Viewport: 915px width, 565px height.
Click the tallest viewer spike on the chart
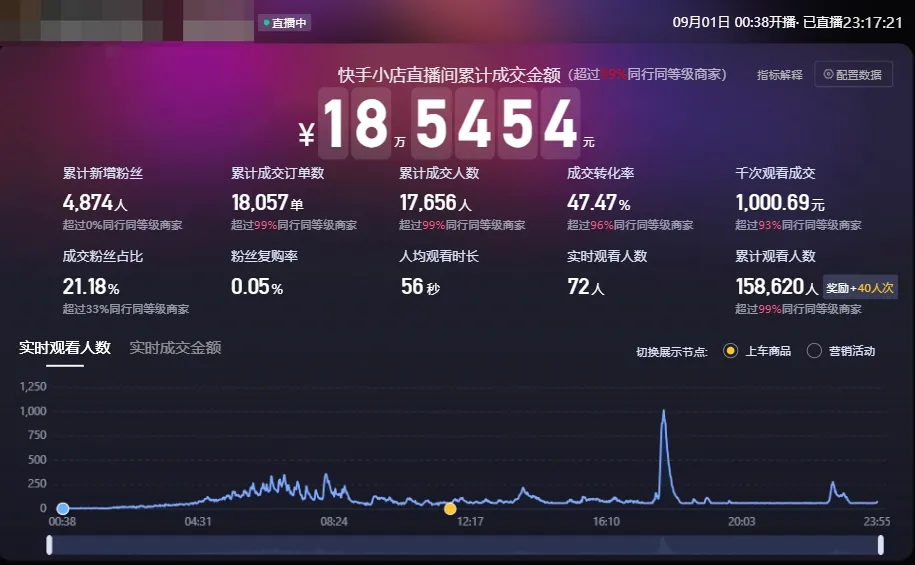click(663, 412)
